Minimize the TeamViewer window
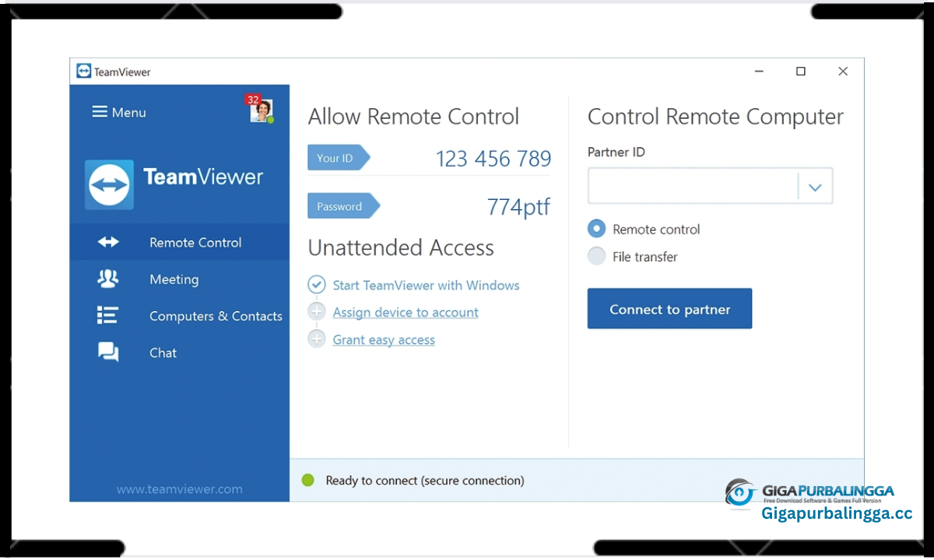934x560 pixels. pyautogui.click(x=759, y=72)
